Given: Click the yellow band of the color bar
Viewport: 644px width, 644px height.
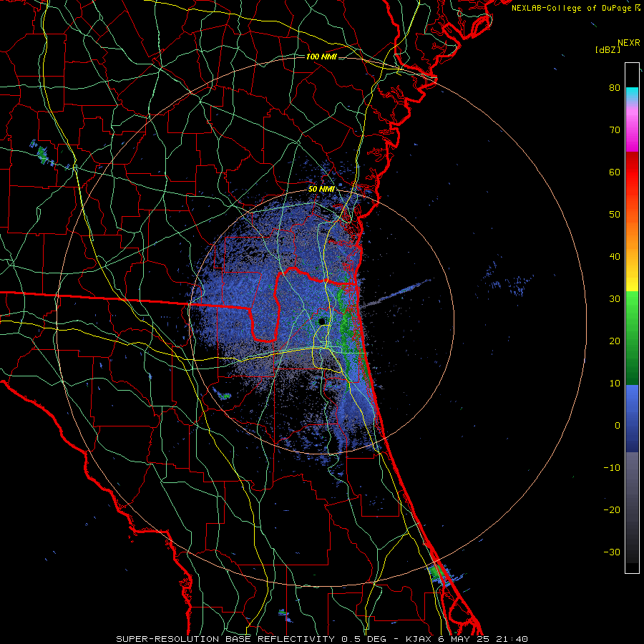Looking at the screenshot, I should coord(632,279).
